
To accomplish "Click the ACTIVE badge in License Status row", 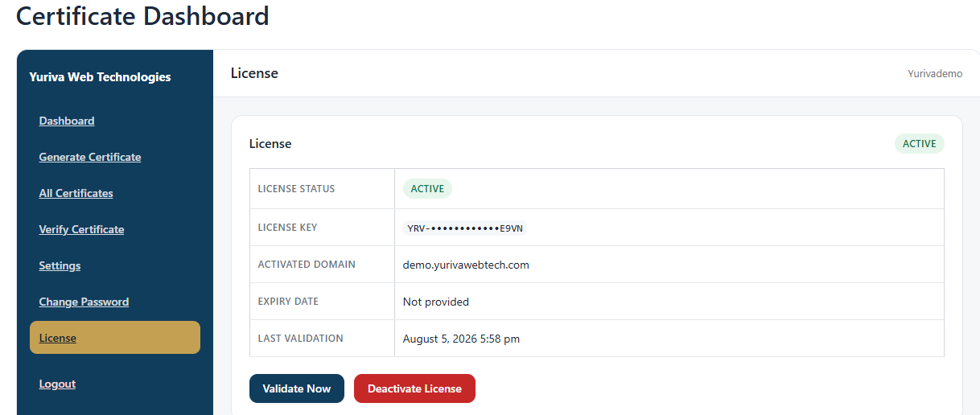I will (427, 189).
